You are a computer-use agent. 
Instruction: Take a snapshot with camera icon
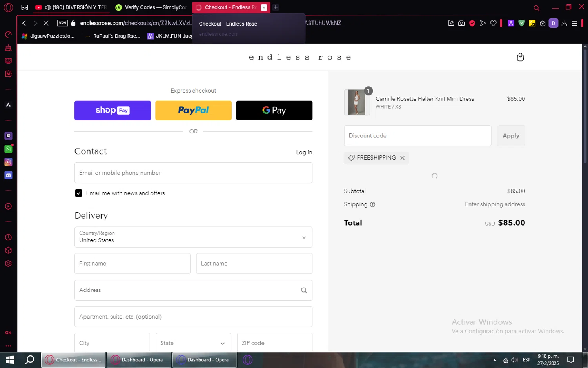pyautogui.click(x=461, y=23)
